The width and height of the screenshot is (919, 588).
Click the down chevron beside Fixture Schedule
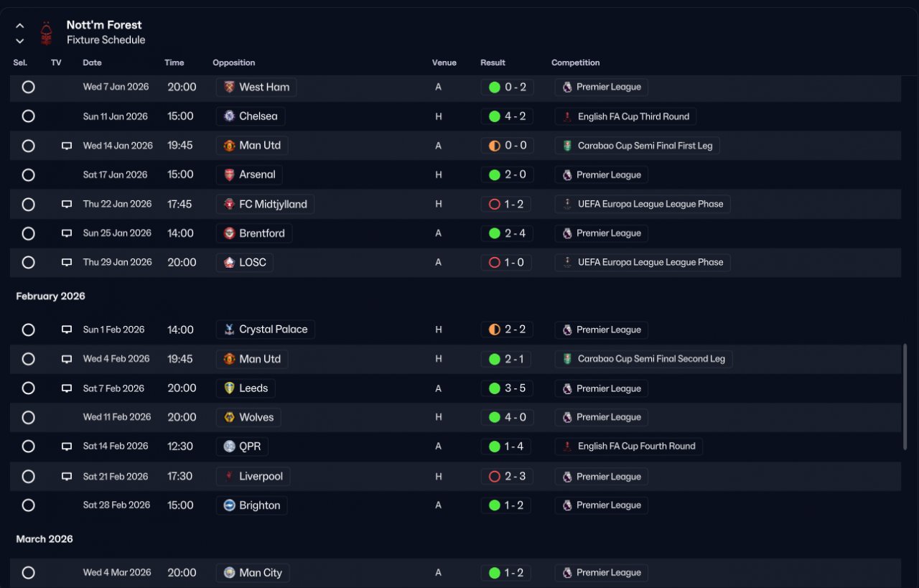click(19, 41)
